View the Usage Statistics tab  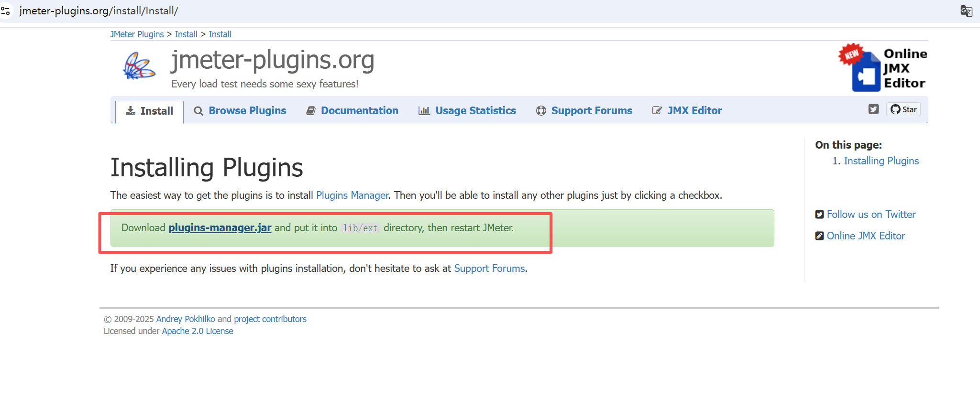[467, 111]
